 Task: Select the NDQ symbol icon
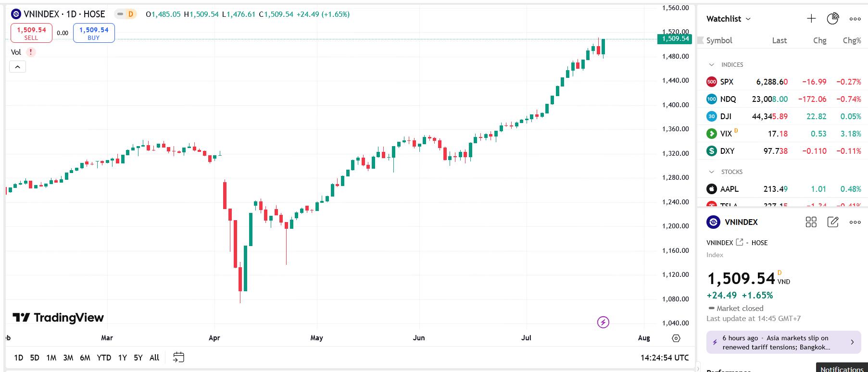point(711,99)
